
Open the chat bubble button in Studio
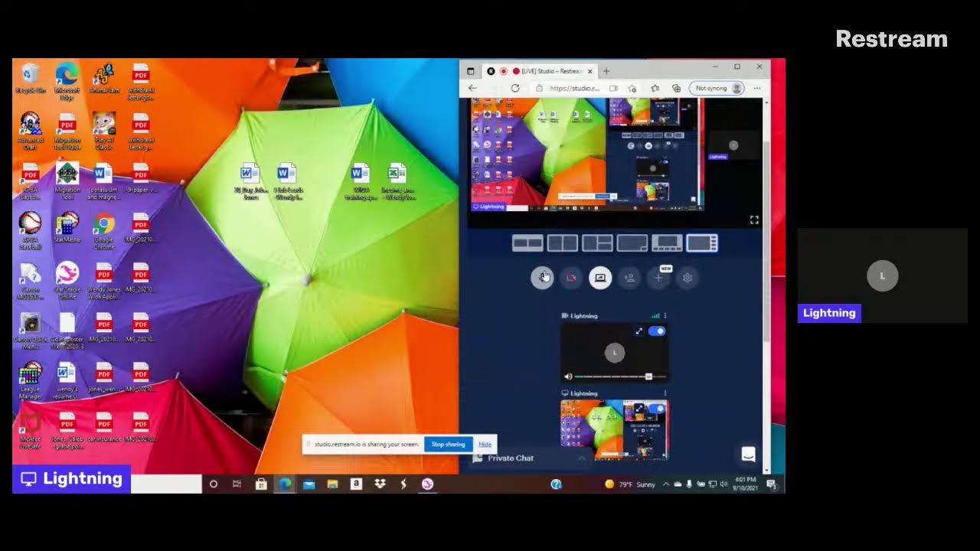point(748,455)
